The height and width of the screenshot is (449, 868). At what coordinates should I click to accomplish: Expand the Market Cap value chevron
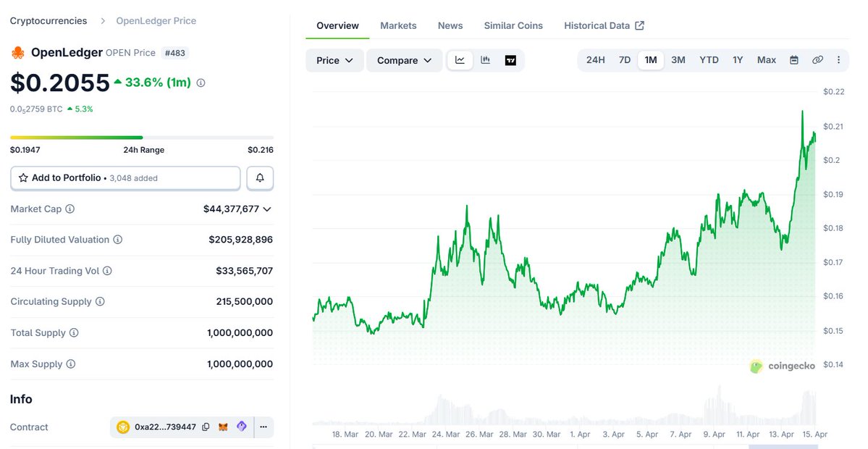click(267, 209)
